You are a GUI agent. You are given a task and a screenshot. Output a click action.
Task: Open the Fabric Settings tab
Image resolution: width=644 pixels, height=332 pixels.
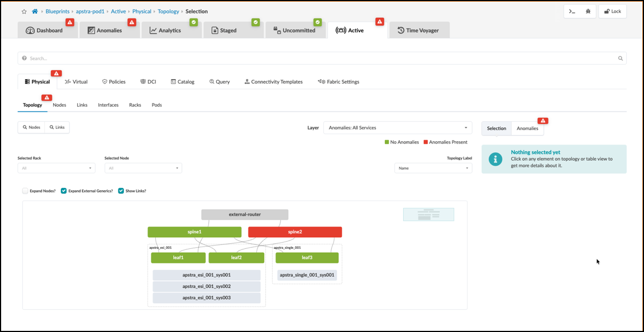tap(338, 81)
